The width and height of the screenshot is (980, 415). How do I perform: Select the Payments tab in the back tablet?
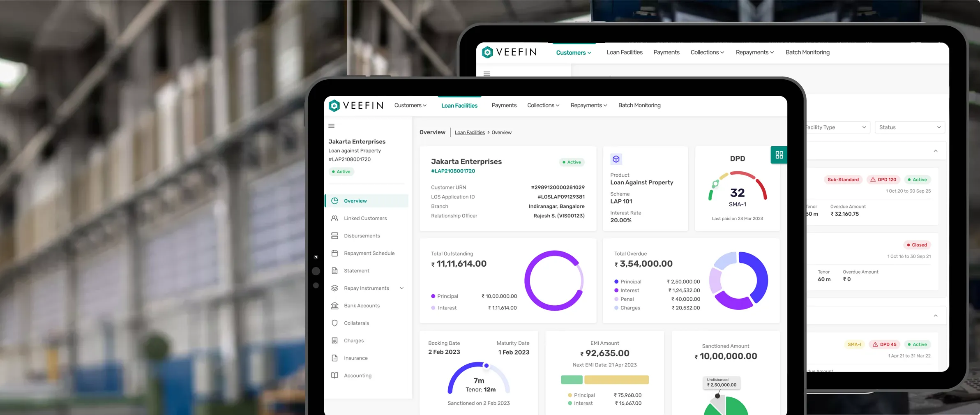tap(666, 53)
